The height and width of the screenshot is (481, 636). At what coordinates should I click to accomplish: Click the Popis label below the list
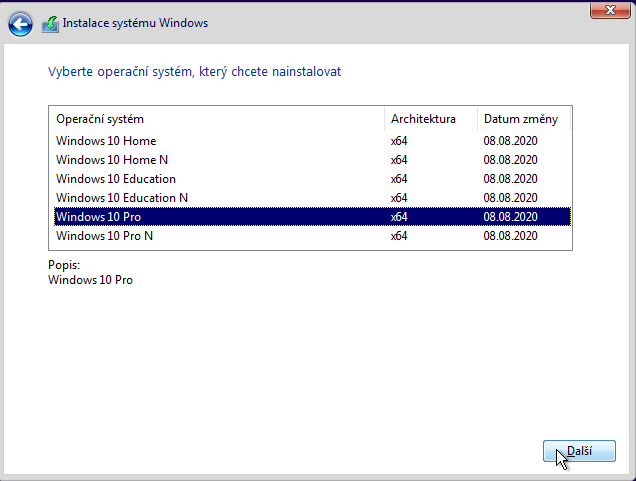click(x=64, y=265)
